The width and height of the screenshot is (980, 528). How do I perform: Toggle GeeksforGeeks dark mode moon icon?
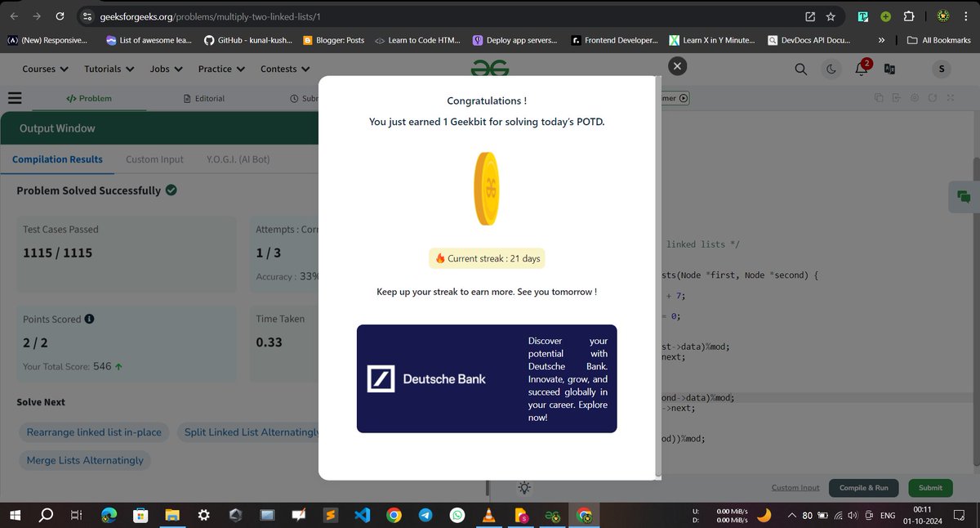click(831, 69)
